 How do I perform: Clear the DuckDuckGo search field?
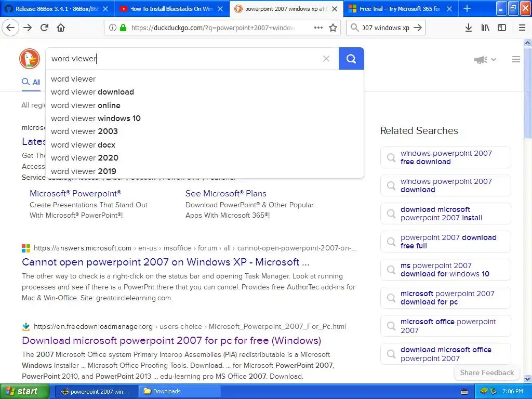pos(326,59)
